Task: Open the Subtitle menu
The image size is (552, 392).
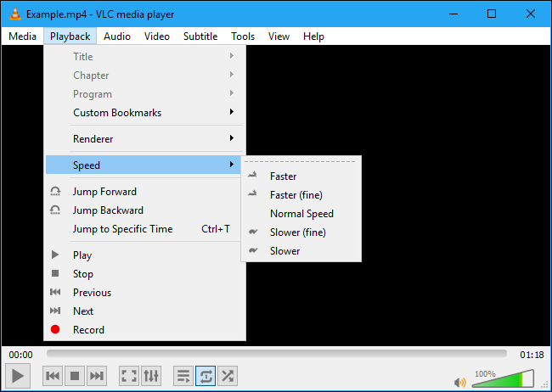Action: click(x=200, y=36)
